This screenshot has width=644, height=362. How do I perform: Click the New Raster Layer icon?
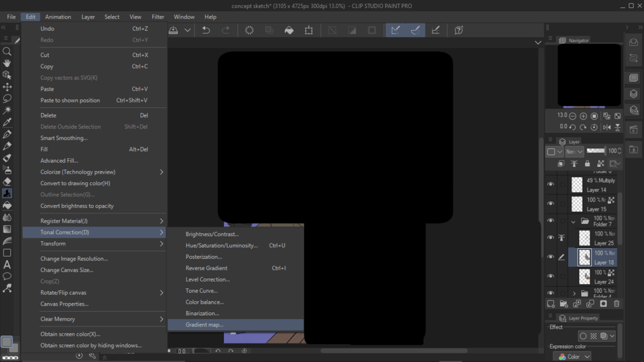click(551, 304)
